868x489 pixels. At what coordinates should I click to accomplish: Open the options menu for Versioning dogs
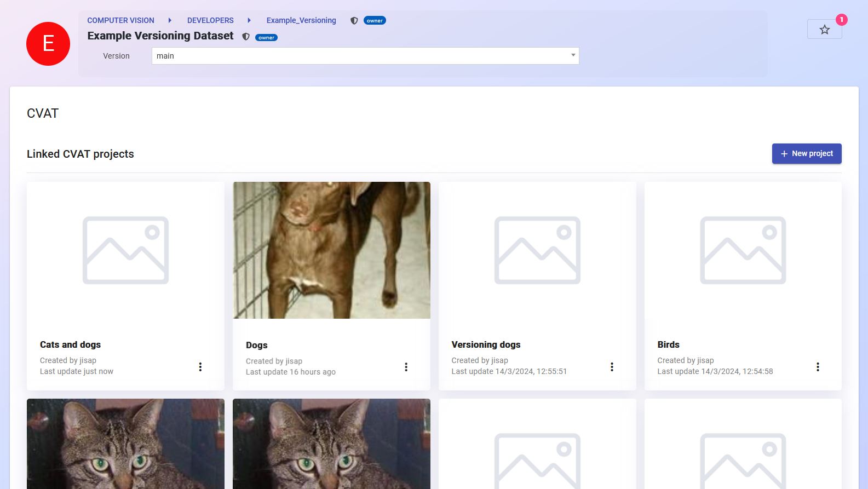612,367
